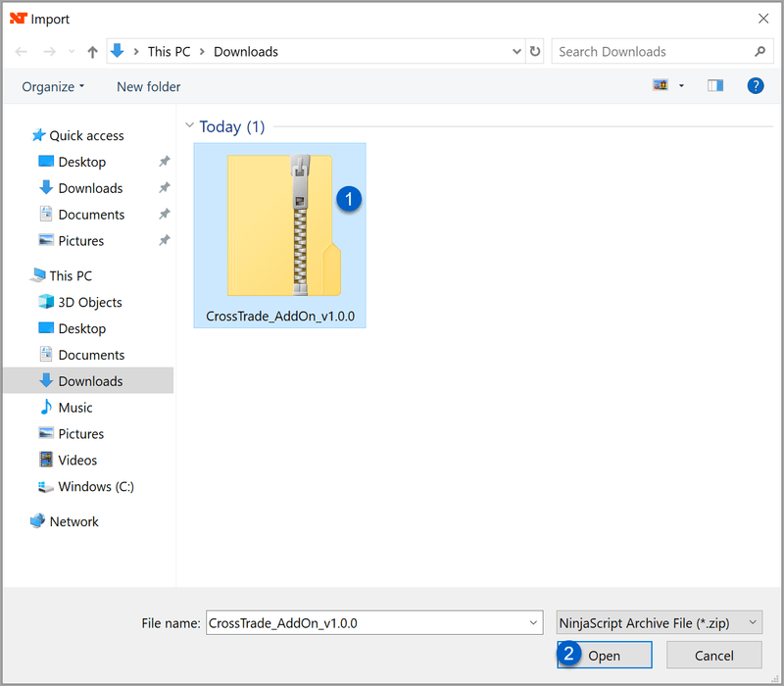This screenshot has height=686, width=784.
Task: Open the Organize menu
Action: (x=53, y=86)
